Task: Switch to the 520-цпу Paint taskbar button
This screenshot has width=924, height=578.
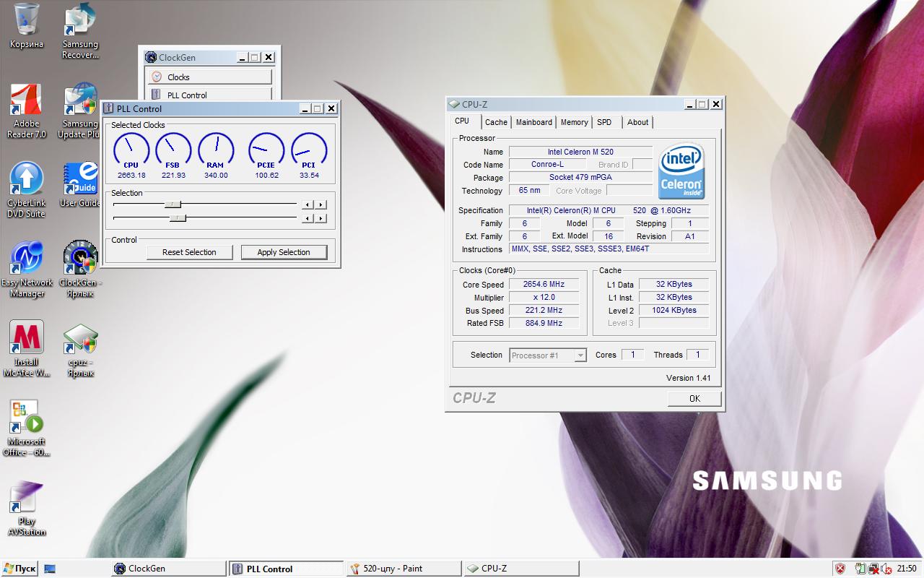Action: click(x=404, y=569)
